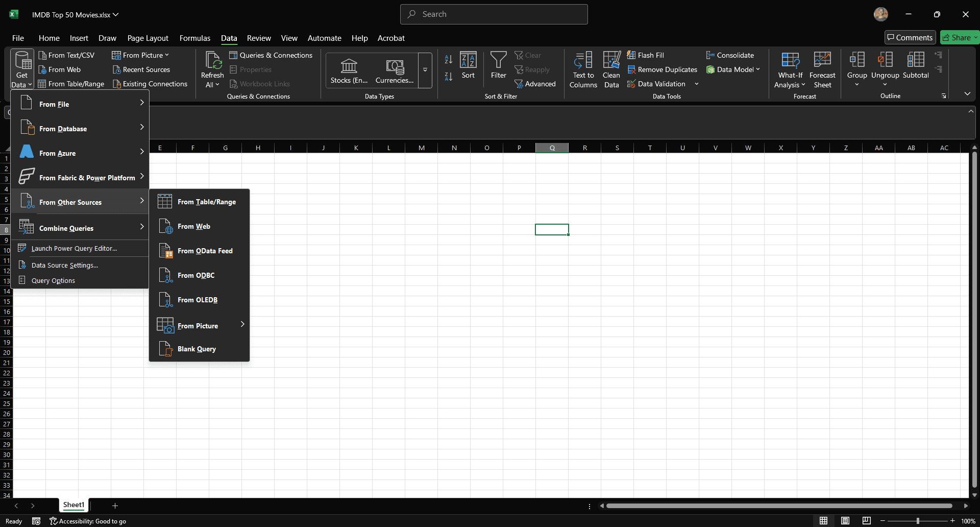Viewport: 980px width, 527px height.
Task: Open the File menu
Action: [18, 38]
